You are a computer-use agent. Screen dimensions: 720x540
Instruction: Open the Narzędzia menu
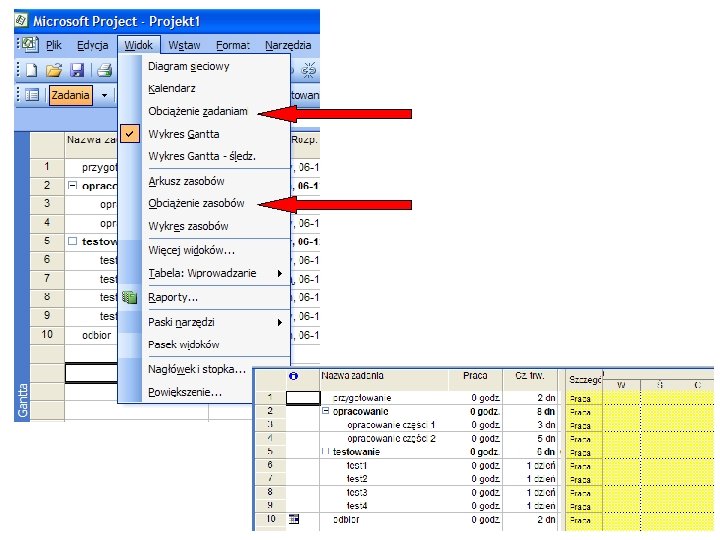(x=288, y=45)
